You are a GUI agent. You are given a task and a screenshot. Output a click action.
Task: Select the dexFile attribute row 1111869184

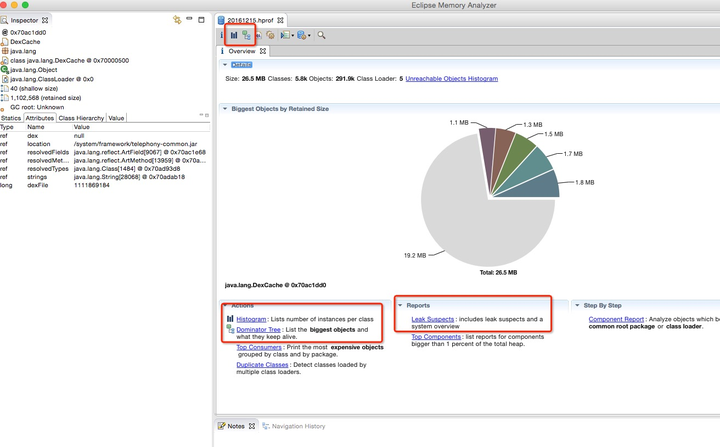(105, 185)
